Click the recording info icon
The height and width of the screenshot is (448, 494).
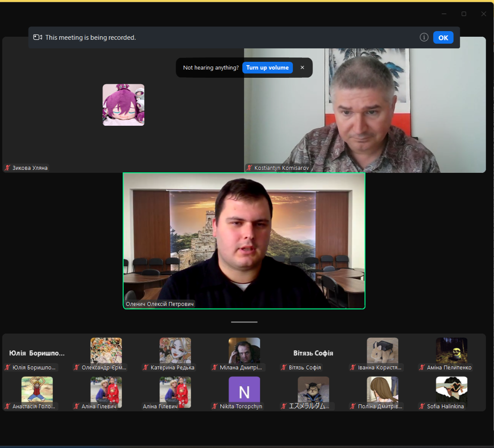[x=424, y=38]
